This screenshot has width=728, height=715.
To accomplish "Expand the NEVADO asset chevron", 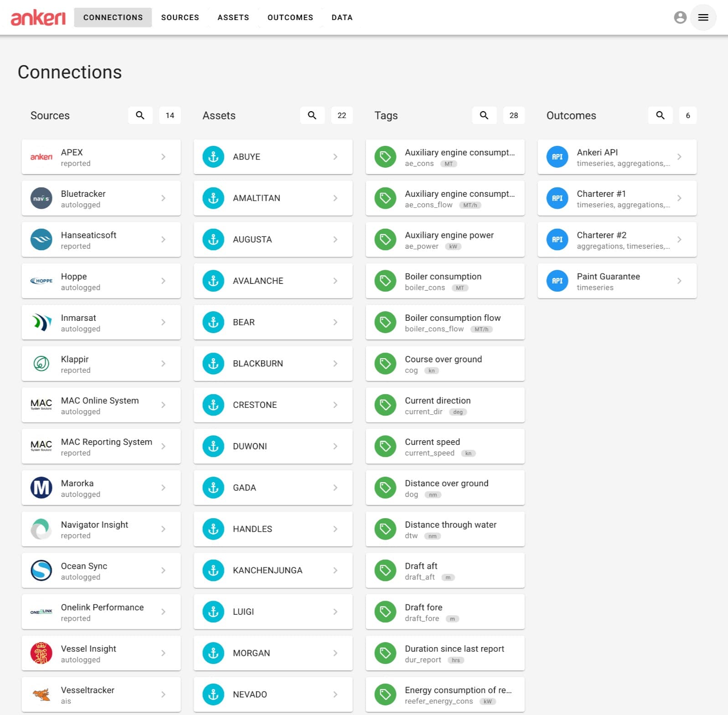I will point(335,694).
